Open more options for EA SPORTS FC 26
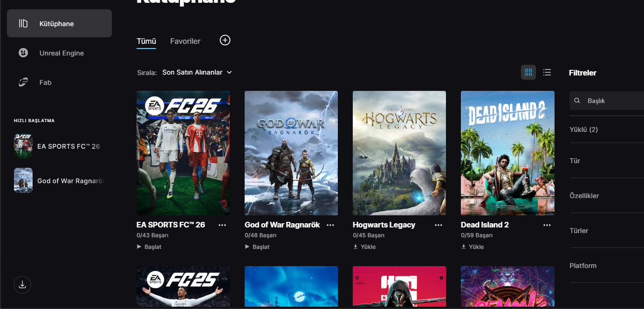 222,225
